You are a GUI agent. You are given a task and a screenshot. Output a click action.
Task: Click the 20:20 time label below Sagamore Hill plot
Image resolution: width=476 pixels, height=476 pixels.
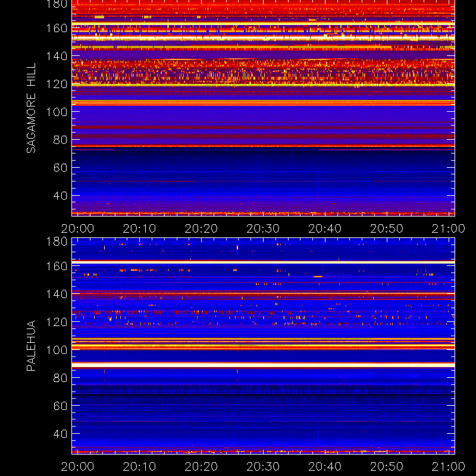pyautogui.click(x=201, y=228)
